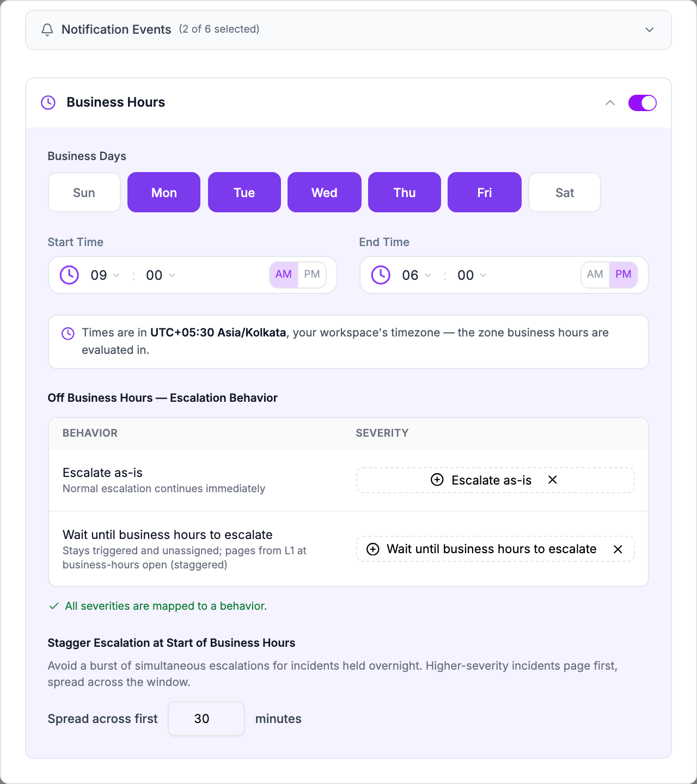Screen dimensions: 697x784
Task: Remove the Wait until business hours chip
Action: click(618, 549)
